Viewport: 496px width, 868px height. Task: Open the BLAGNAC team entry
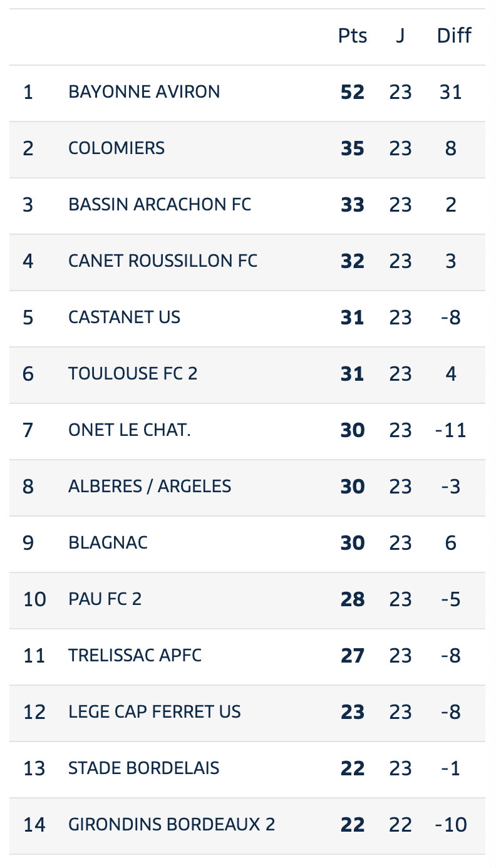(247, 544)
